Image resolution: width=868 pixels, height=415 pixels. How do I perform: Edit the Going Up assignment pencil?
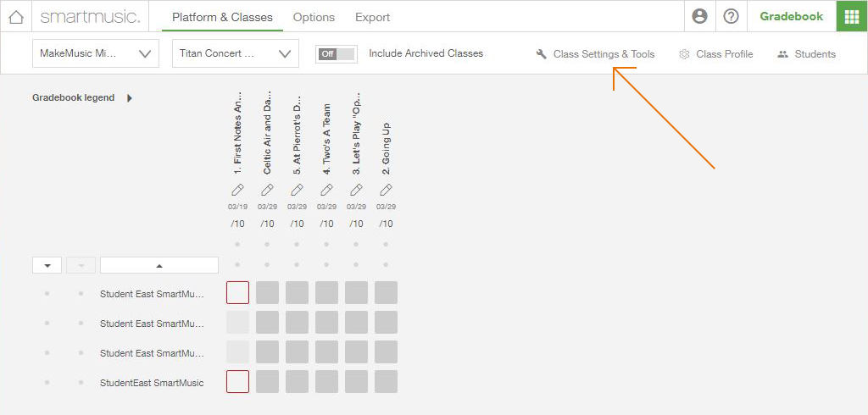(x=386, y=190)
